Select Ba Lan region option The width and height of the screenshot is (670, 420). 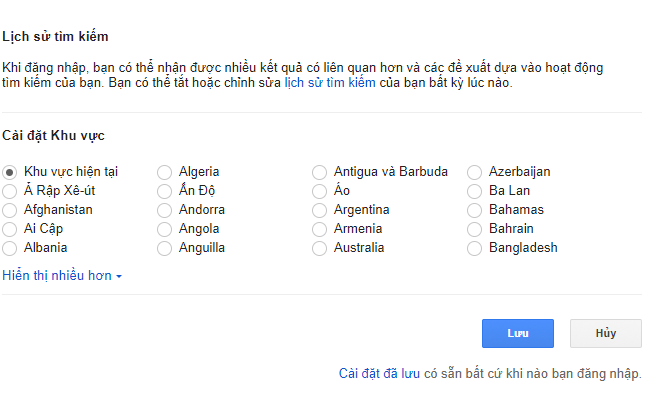click(x=475, y=191)
